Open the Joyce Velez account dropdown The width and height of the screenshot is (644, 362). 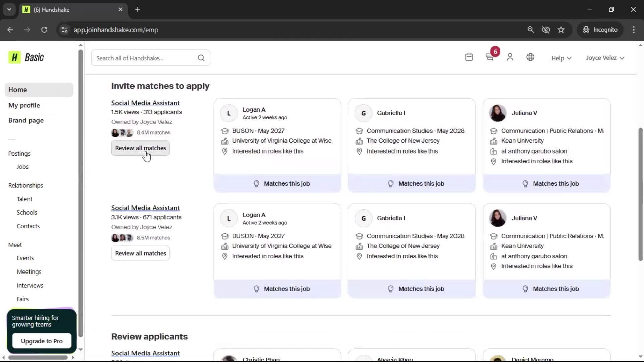point(605,58)
